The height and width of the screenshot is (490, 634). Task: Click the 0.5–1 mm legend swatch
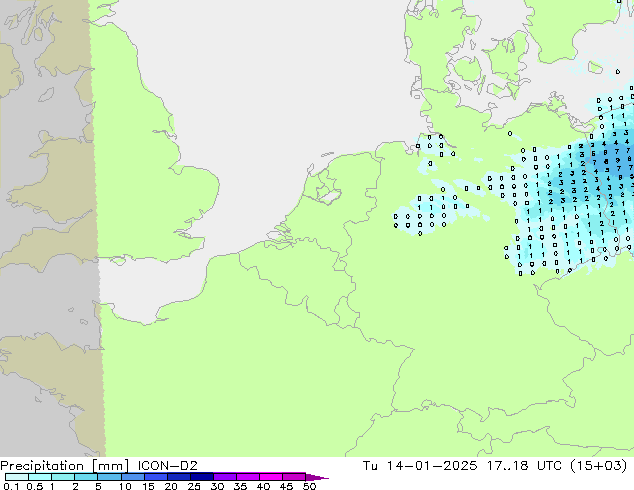[x=40, y=477]
